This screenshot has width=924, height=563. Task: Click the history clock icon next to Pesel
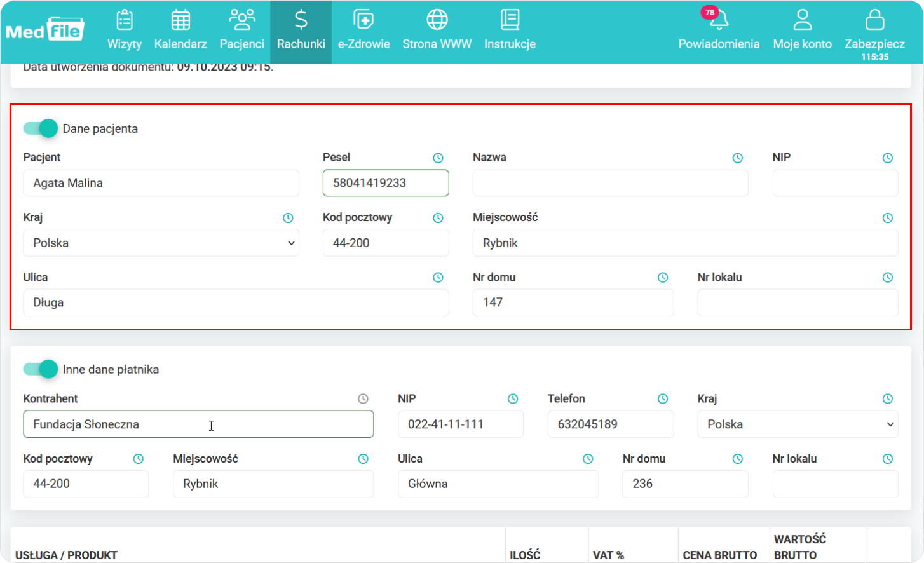point(438,158)
